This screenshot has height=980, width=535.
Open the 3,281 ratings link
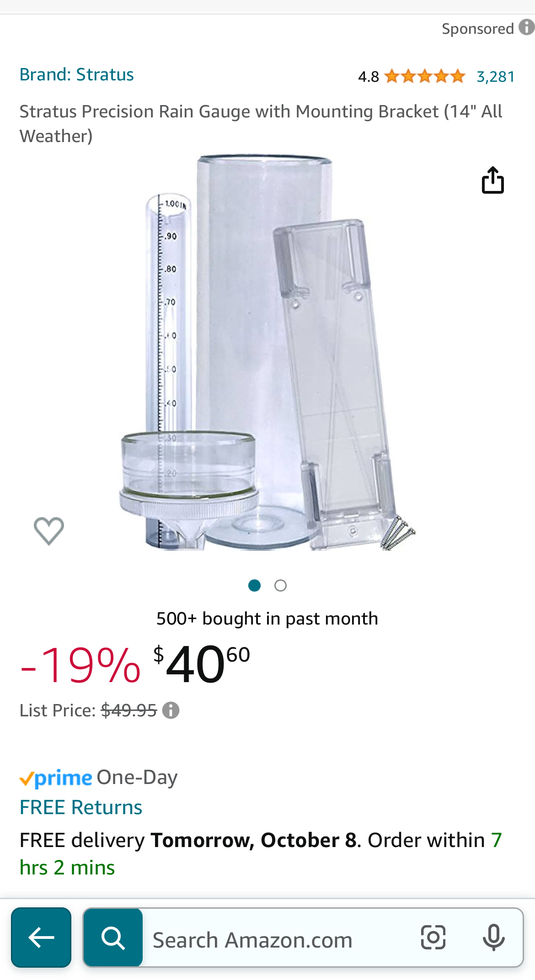[496, 76]
